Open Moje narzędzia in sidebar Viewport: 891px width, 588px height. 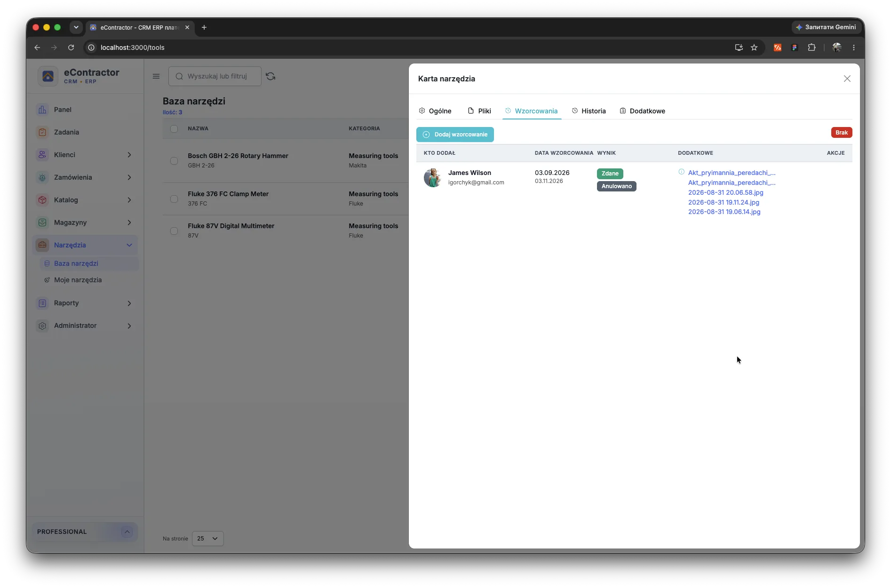click(x=78, y=280)
